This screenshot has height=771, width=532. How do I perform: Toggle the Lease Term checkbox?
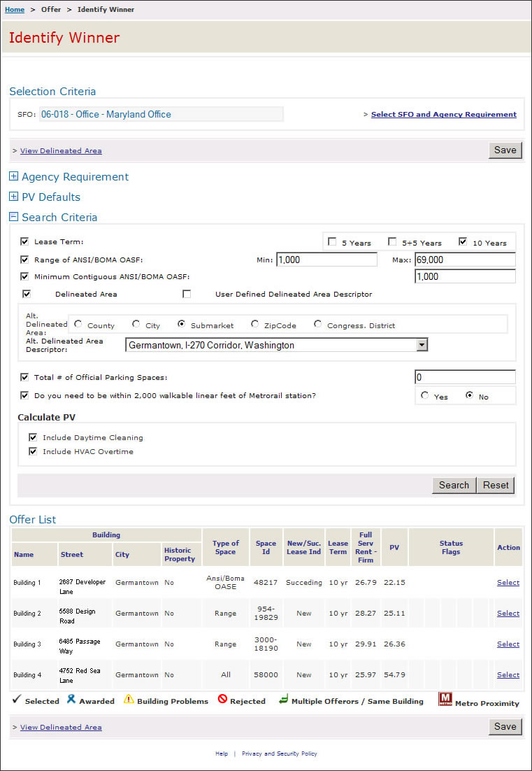tap(24, 242)
